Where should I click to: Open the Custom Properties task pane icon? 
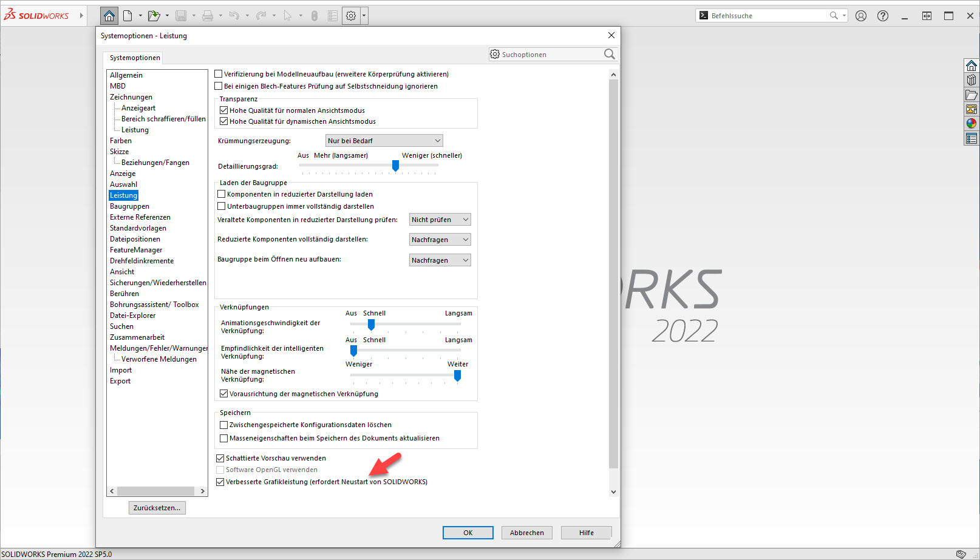click(x=971, y=138)
